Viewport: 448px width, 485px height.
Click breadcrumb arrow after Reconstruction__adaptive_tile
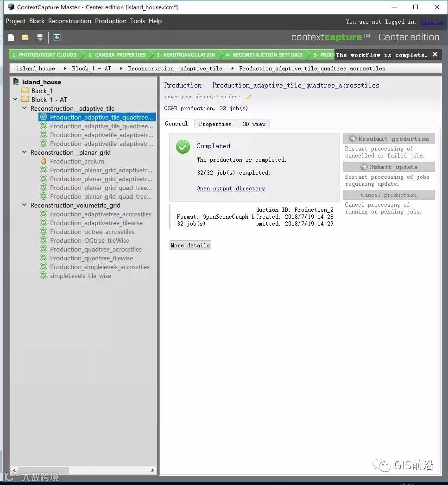click(232, 69)
